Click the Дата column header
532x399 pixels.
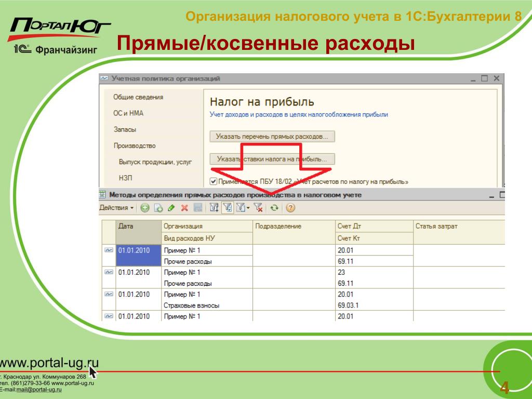[x=139, y=232]
